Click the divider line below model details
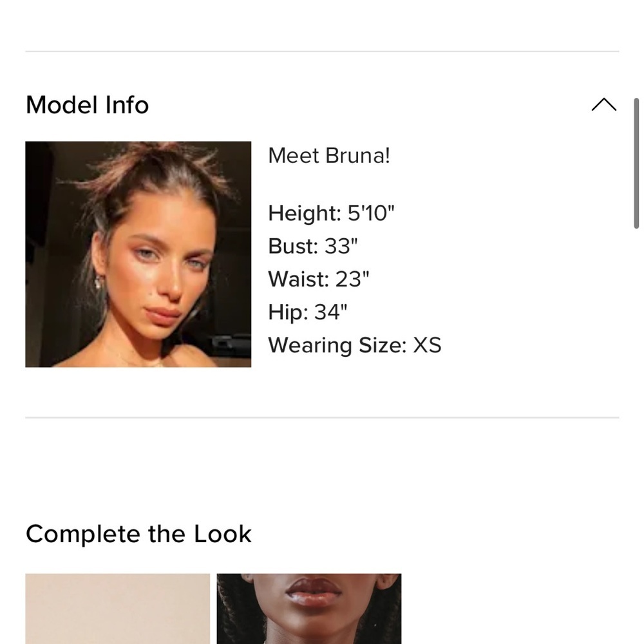Image resolution: width=644 pixels, height=644 pixels. click(x=322, y=417)
